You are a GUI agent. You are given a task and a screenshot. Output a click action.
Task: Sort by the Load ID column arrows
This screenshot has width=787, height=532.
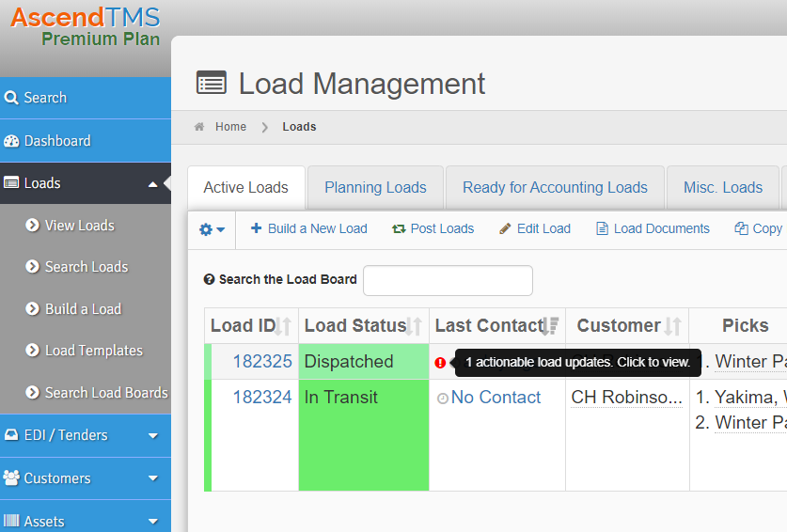284,326
